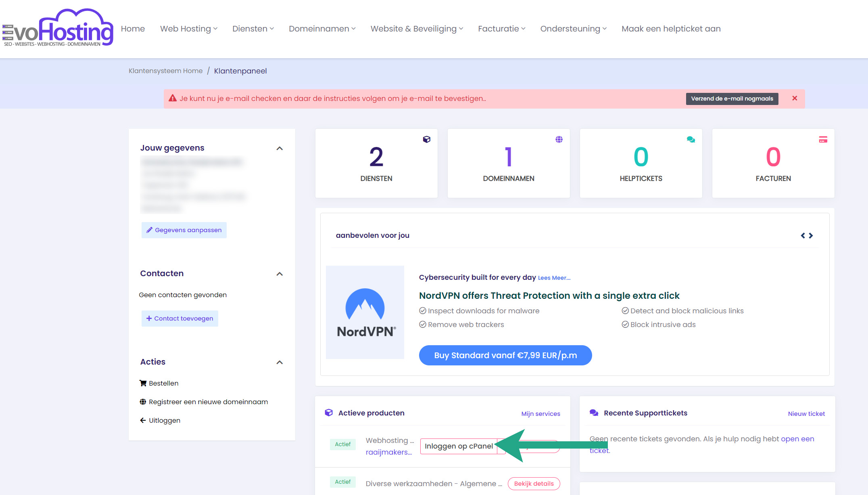Click the NordVPN logo thumbnail
868x495 pixels.
(365, 312)
